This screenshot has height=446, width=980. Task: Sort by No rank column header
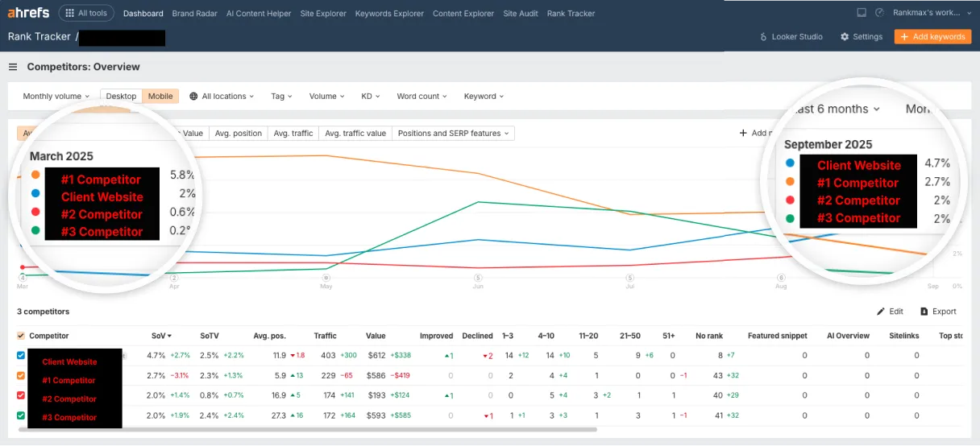[708, 336]
